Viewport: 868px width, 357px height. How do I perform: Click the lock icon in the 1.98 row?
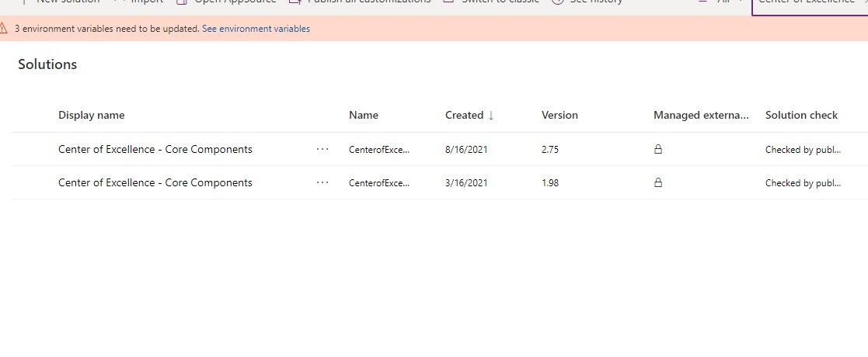point(658,182)
